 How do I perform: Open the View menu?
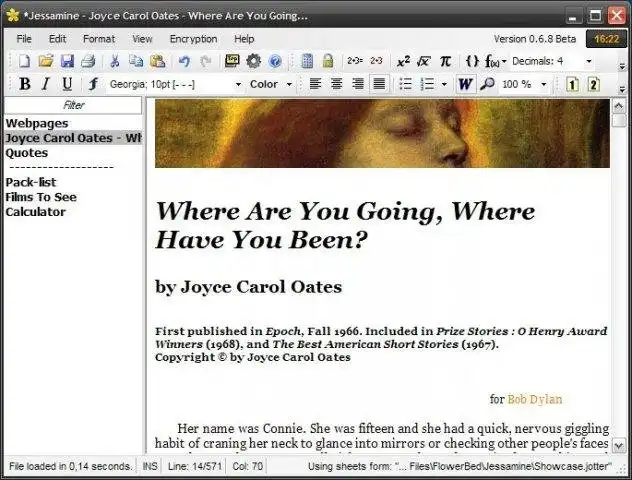[142, 39]
